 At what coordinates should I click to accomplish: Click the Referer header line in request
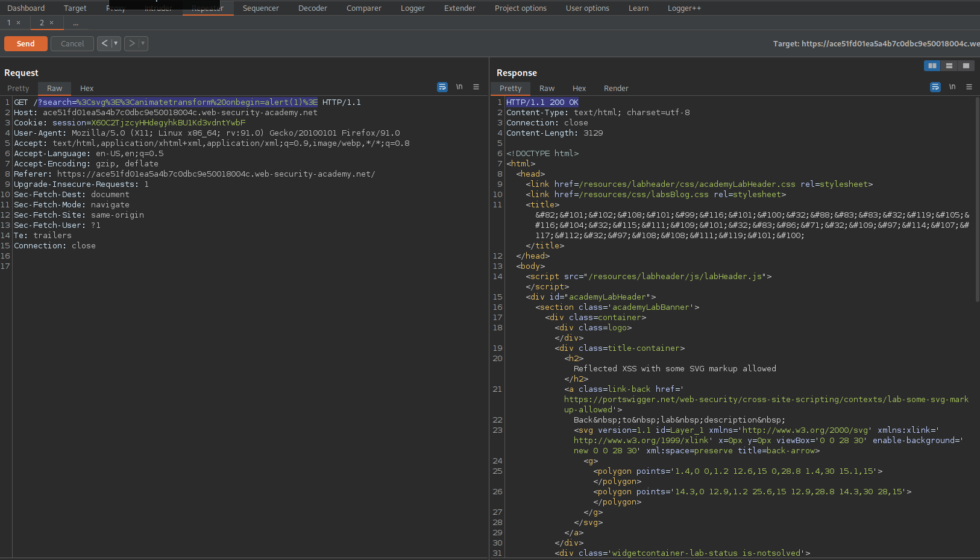pyautogui.click(x=195, y=174)
